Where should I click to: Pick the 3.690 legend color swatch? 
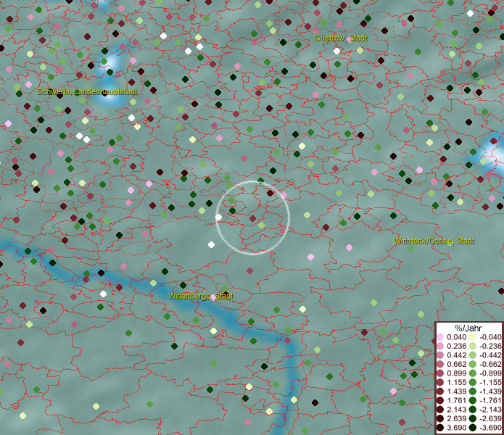click(440, 428)
